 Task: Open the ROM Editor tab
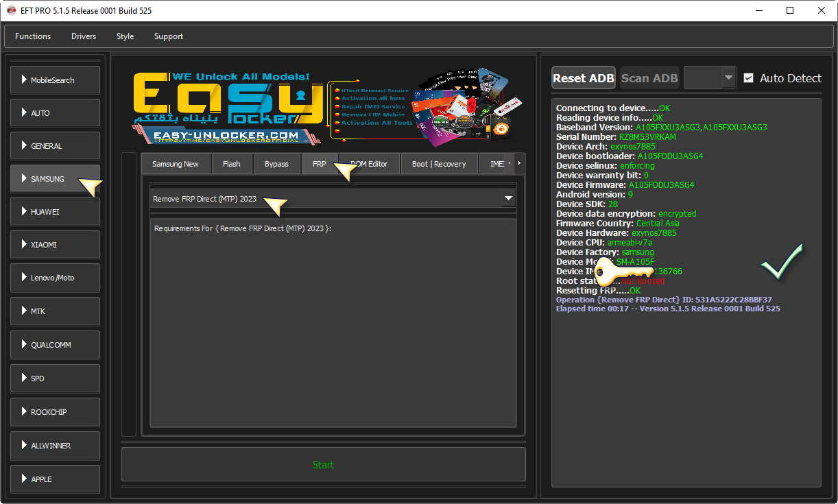[370, 164]
